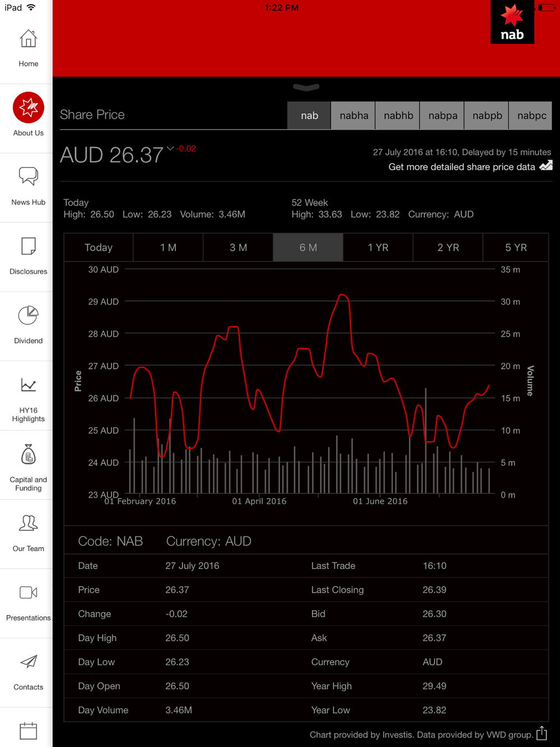Select the nab share code tab
This screenshot has height=747, width=560.
[x=309, y=116]
